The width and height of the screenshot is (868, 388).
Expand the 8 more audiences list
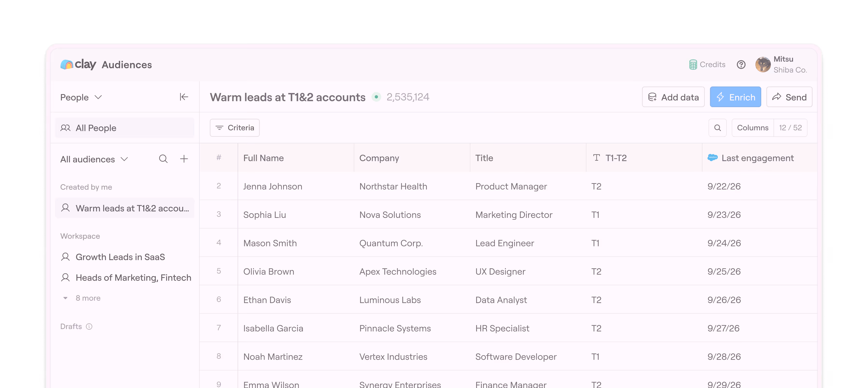[81, 298]
